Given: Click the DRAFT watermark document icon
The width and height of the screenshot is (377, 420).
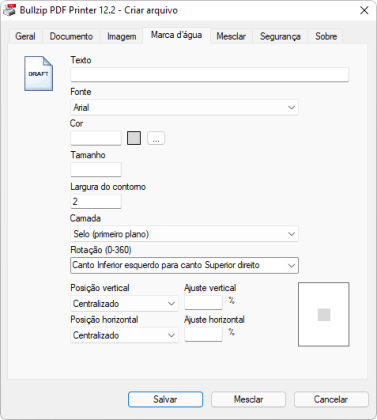Looking at the screenshot, I should pos(38,73).
